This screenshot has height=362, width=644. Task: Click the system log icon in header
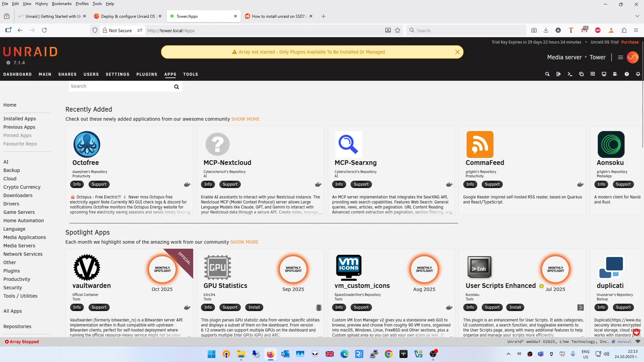615,74
